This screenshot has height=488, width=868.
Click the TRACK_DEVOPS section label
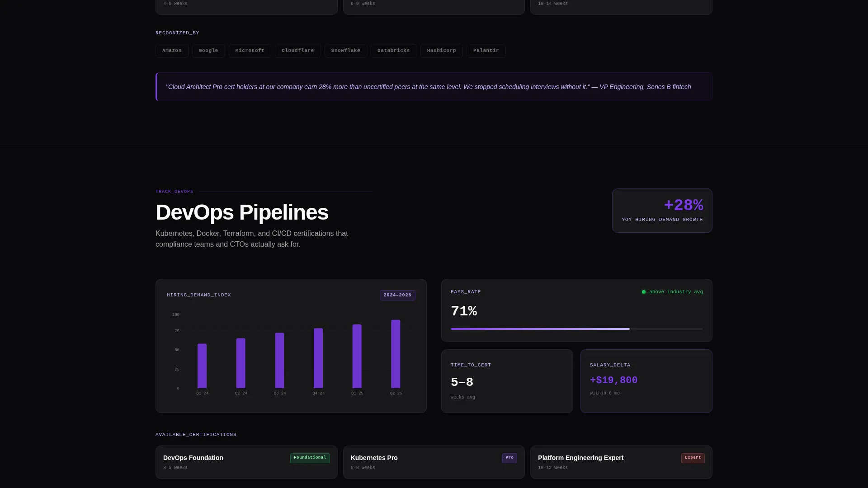click(174, 192)
